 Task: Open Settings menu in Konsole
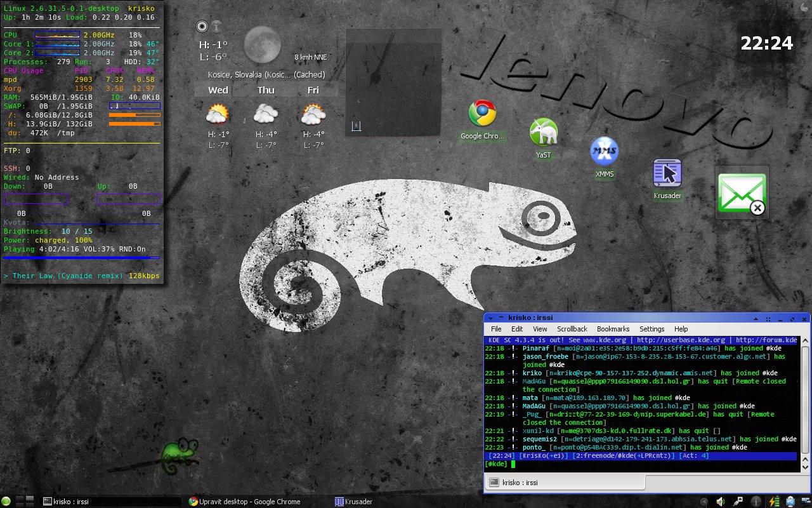[x=652, y=329]
